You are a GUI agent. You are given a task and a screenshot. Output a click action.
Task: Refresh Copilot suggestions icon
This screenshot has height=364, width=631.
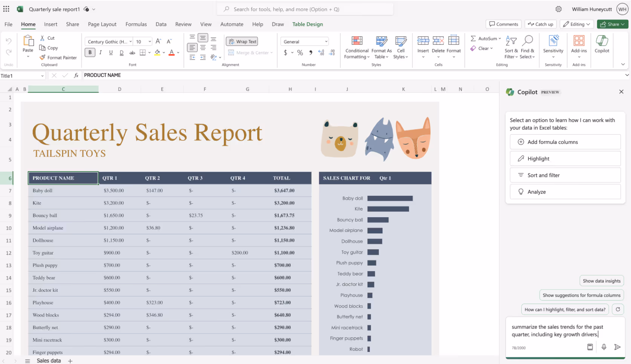(x=618, y=309)
